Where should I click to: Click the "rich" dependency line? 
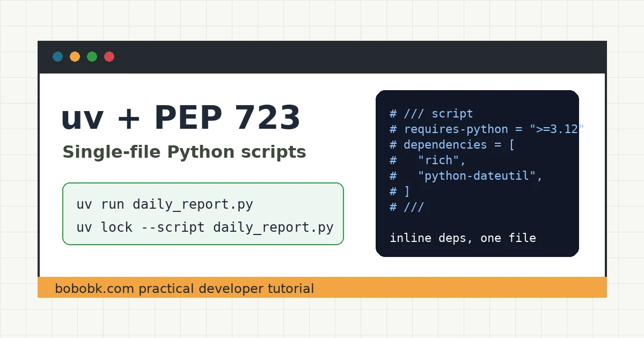coord(428,160)
